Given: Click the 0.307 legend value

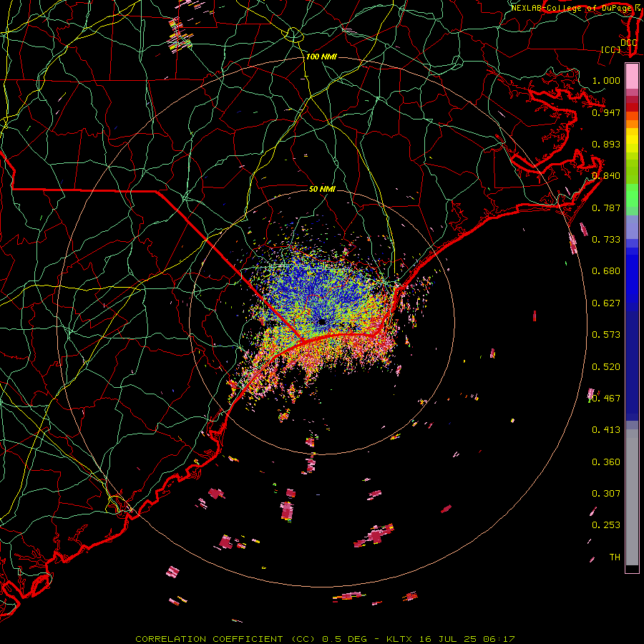Looking at the screenshot, I should [606, 494].
